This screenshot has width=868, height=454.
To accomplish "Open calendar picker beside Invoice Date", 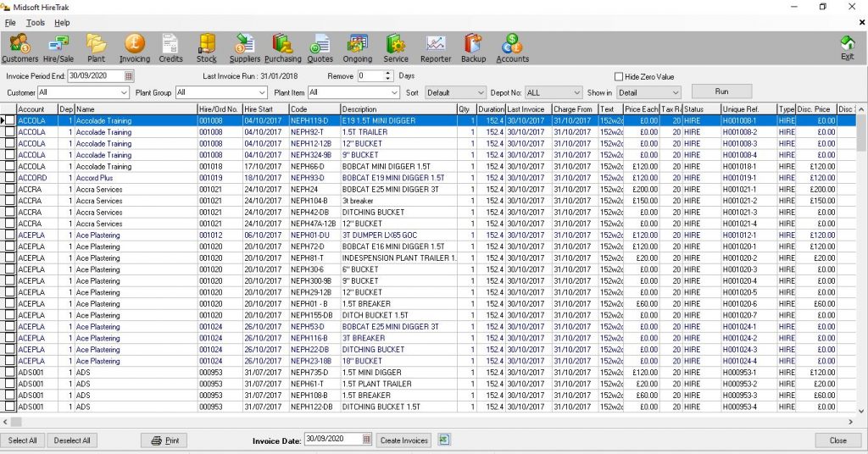I will coord(366,439).
